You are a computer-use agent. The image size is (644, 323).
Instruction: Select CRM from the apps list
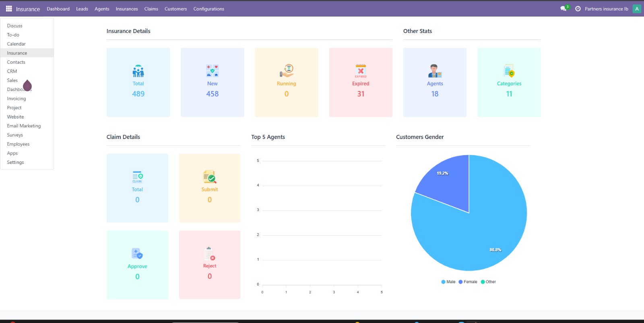point(12,71)
